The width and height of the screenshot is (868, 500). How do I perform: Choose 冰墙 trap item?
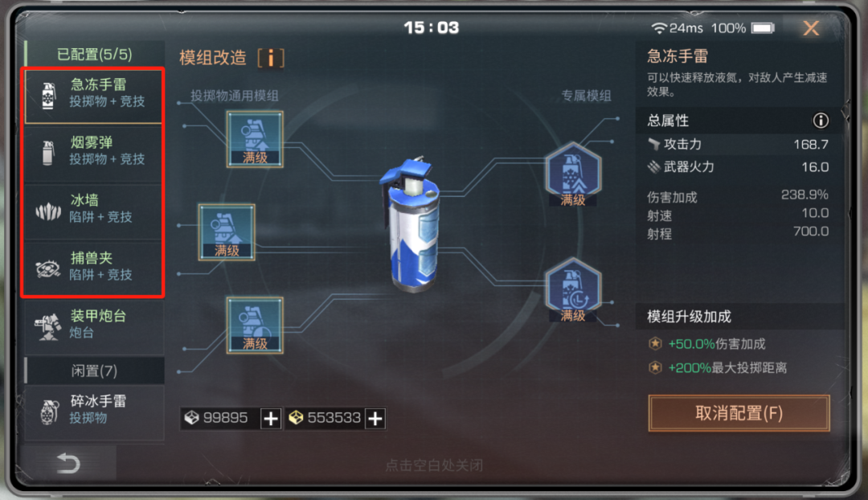click(x=93, y=211)
